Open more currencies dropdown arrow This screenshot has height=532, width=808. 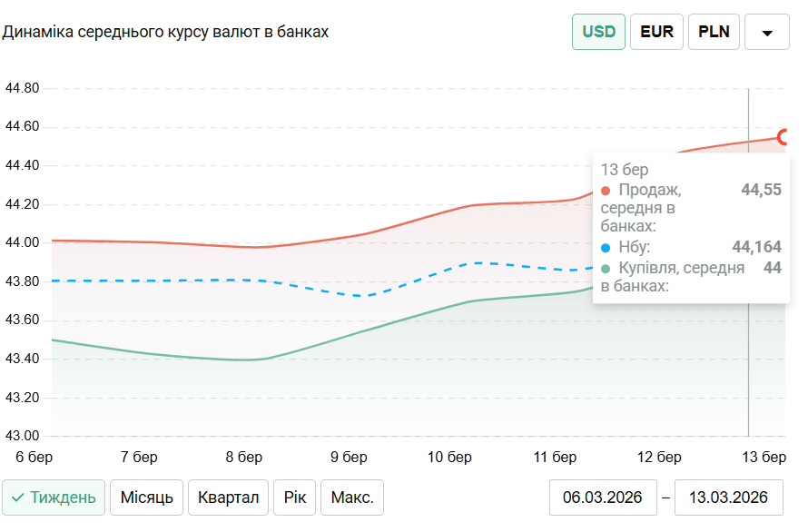(x=767, y=33)
